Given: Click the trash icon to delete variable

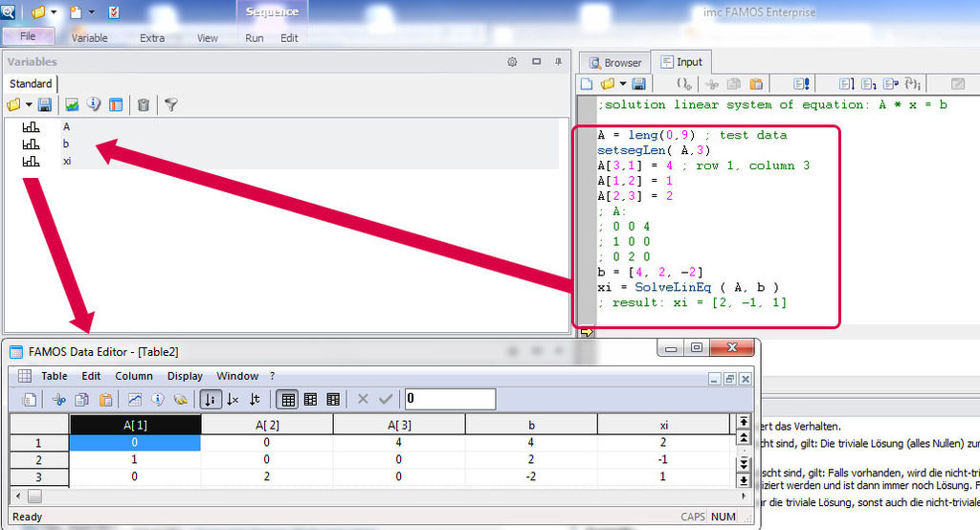Looking at the screenshot, I should pos(144,104).
